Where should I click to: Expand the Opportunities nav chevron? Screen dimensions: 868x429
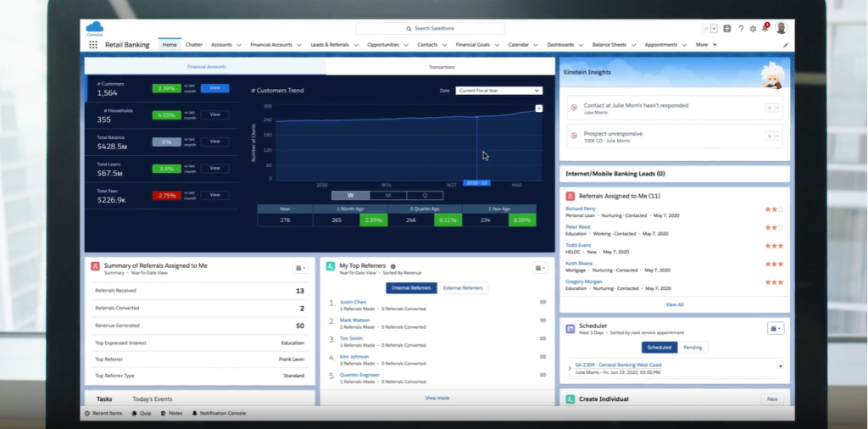406,46
